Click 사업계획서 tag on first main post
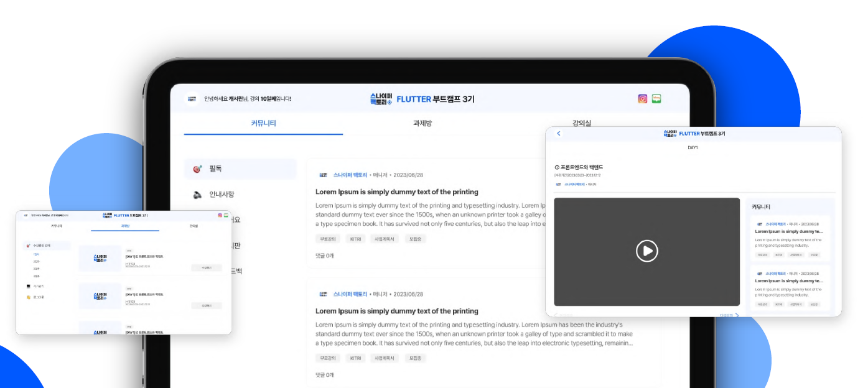 385,239
